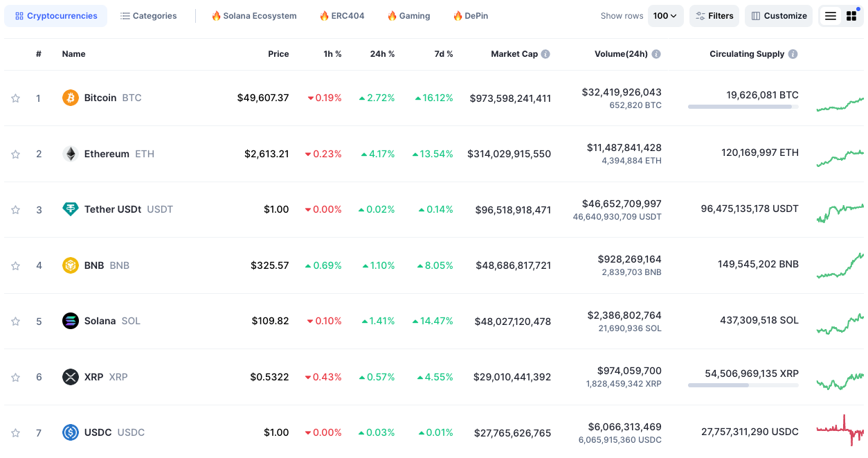
Task: Click the Tether USDt logo icon
Action: point(70,209)
